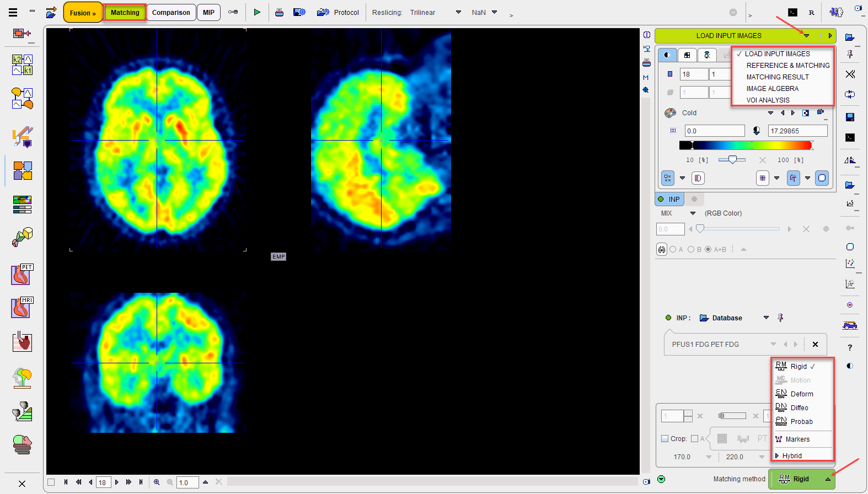Go to next page with right arrow
Screen dimensions: 868x494
tap(830, 36)
